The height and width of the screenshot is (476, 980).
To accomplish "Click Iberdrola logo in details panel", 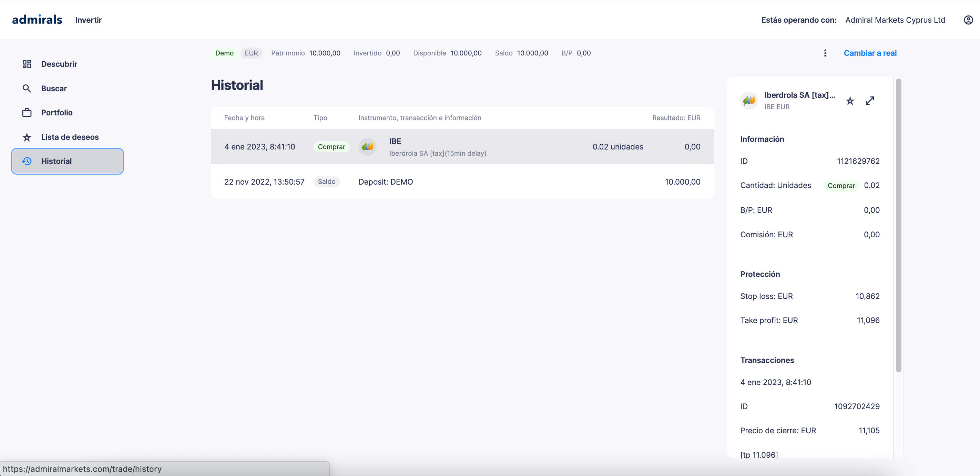I will click(x=749, y=101).
